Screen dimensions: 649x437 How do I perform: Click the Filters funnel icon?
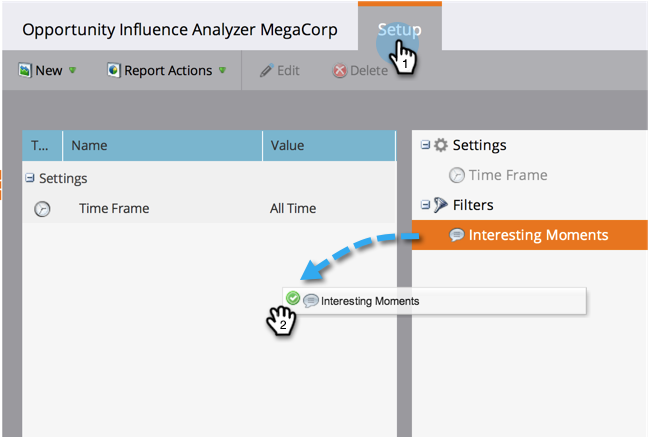[x=440, y=205]
